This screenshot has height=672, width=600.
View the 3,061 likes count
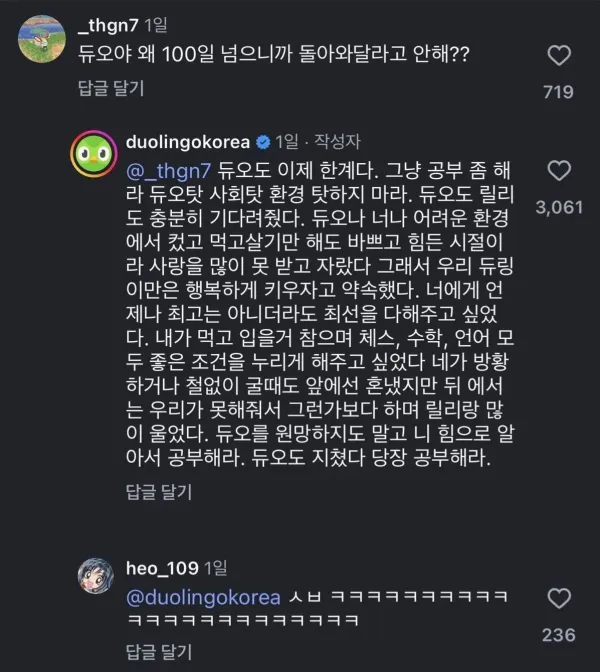pyautogui.click(x=559, y=207)
